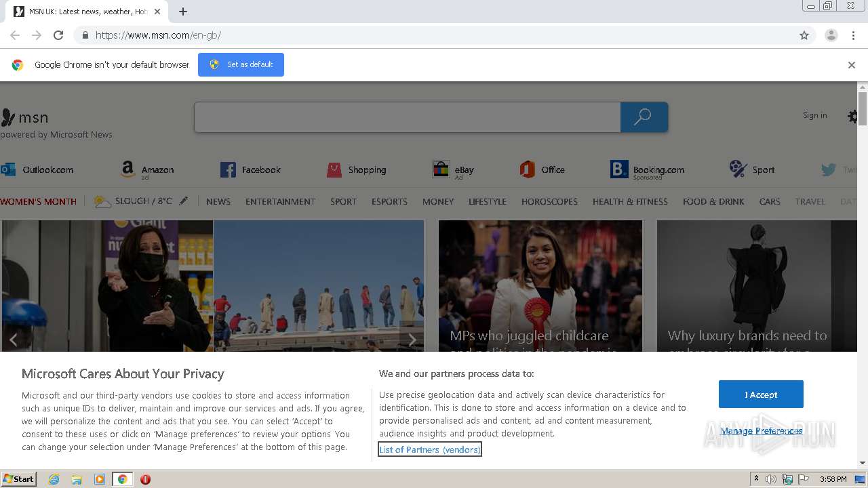Open Windows Media Player from taskbar
868x488 pixels.
click(100, 479)
